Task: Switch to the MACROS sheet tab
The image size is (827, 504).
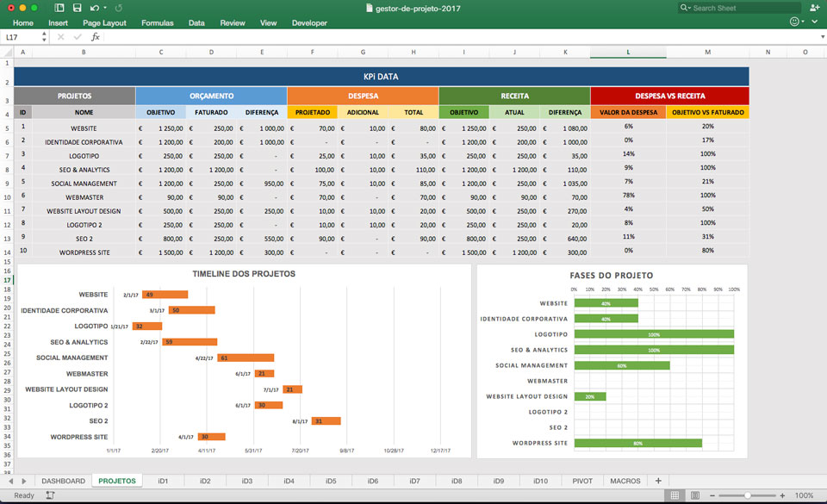Action: [x=625, y=481]
